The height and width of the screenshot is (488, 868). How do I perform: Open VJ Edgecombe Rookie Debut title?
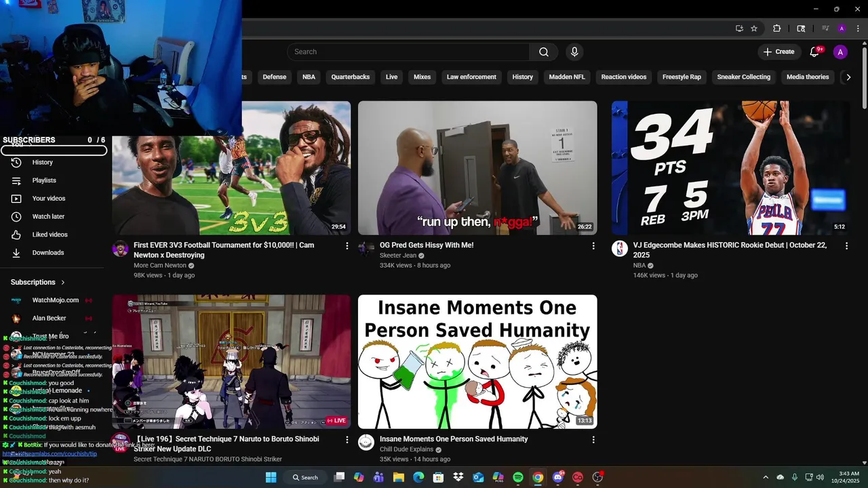(x=730, y=250)
